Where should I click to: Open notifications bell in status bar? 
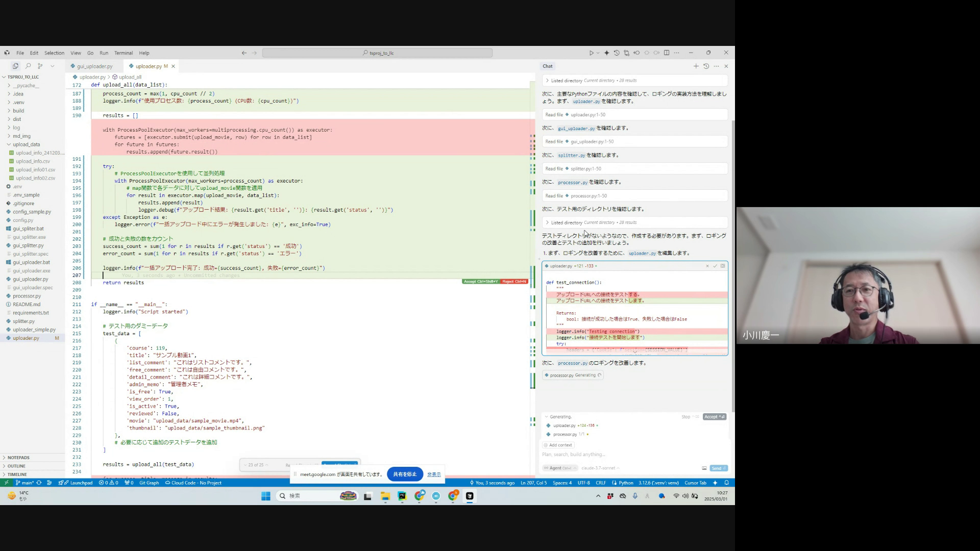(x=726, y=483)
